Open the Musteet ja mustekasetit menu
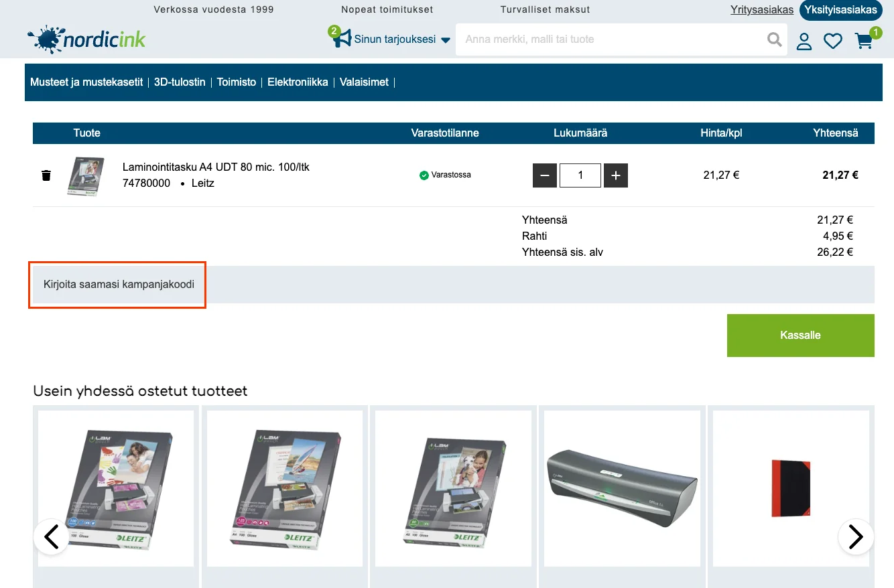 86,82
